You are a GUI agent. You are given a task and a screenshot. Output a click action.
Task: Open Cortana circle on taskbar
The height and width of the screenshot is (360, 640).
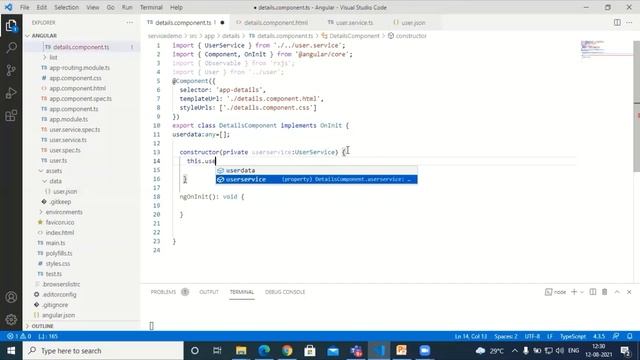click(x=195, y=351)
